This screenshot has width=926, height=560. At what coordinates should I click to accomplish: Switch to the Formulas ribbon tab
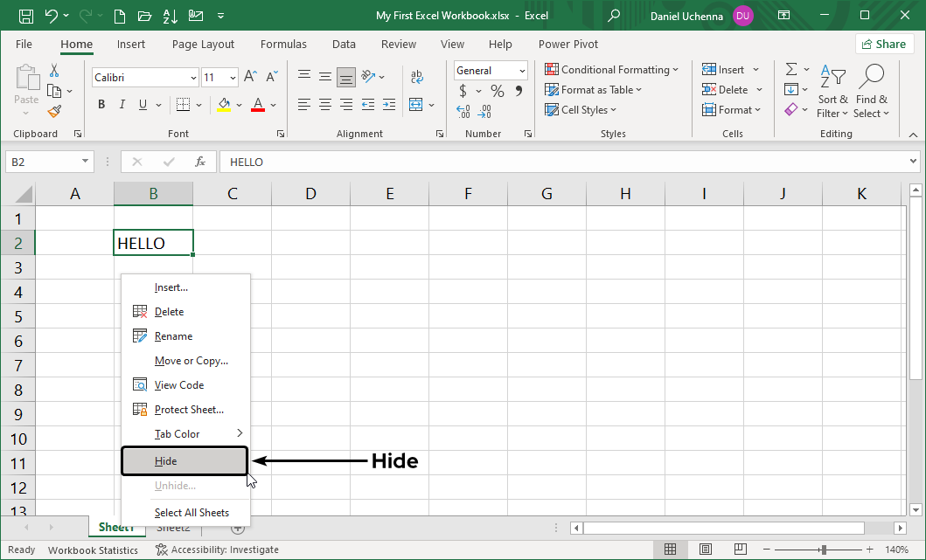point(283,44)
